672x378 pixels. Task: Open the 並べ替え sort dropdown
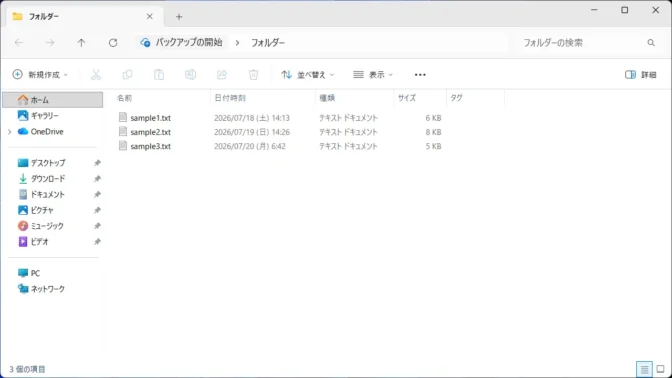pos(308,75)
